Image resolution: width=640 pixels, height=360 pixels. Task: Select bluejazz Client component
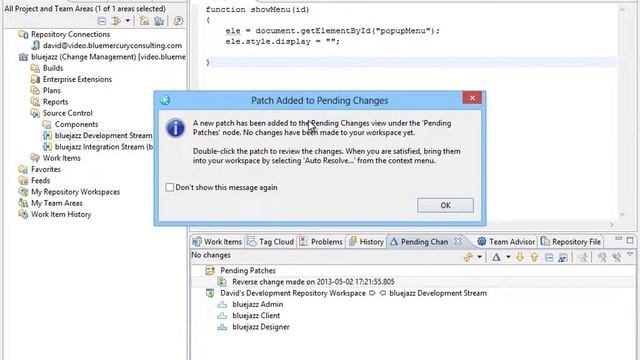256,316
